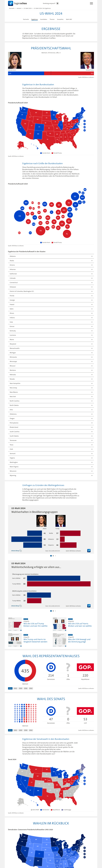Expand the Pennsylvania results row
102x868 pixels.
[x=51, y=423]
